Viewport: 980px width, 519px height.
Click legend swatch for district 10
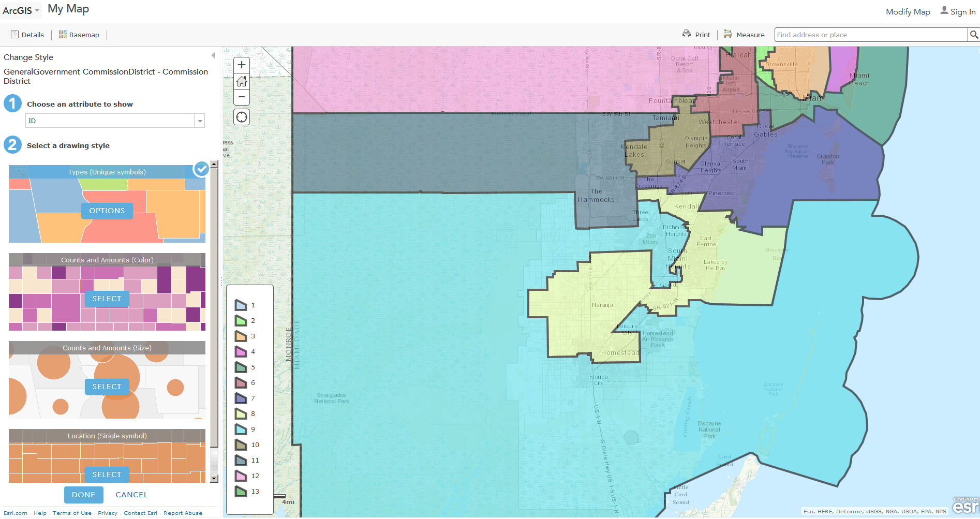241,444
